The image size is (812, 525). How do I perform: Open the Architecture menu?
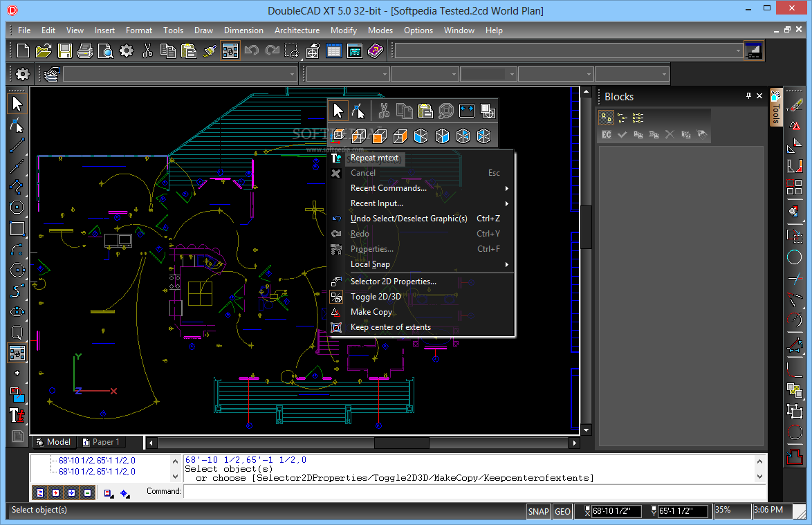point(297,30)
